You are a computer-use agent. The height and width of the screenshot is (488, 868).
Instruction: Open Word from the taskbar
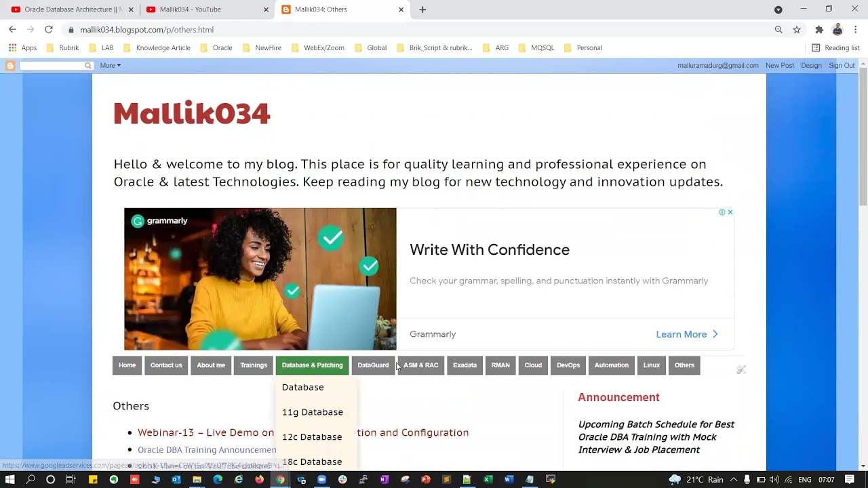coord(509,479)
